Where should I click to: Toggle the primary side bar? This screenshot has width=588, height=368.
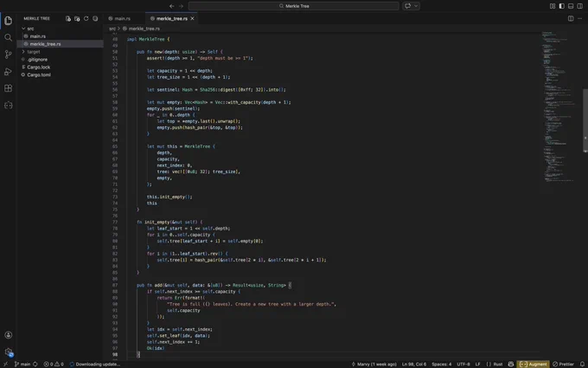point(562,6)
